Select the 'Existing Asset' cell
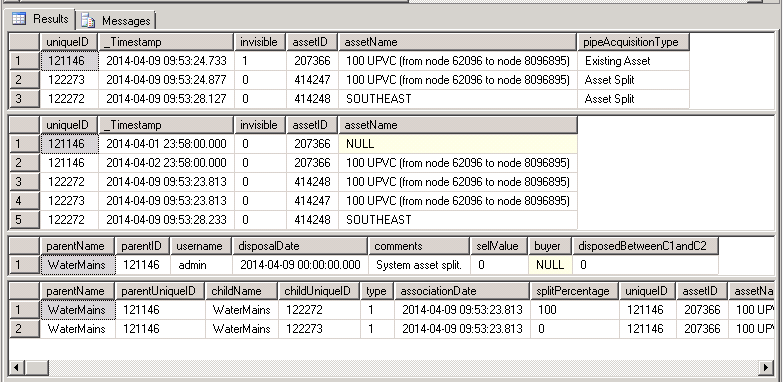This screenshot has height=382, width=783. tap(633, 61)
